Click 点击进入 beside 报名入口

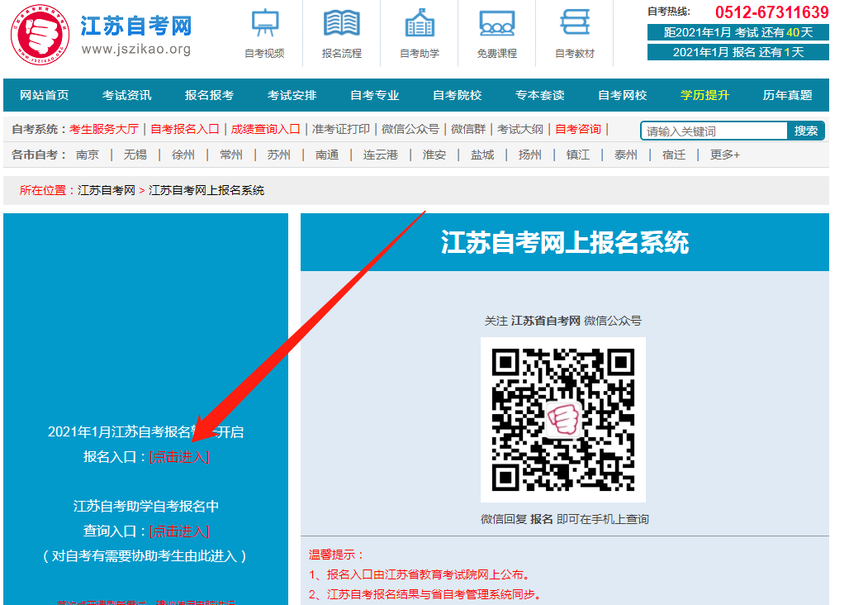[x=179, y=457]
